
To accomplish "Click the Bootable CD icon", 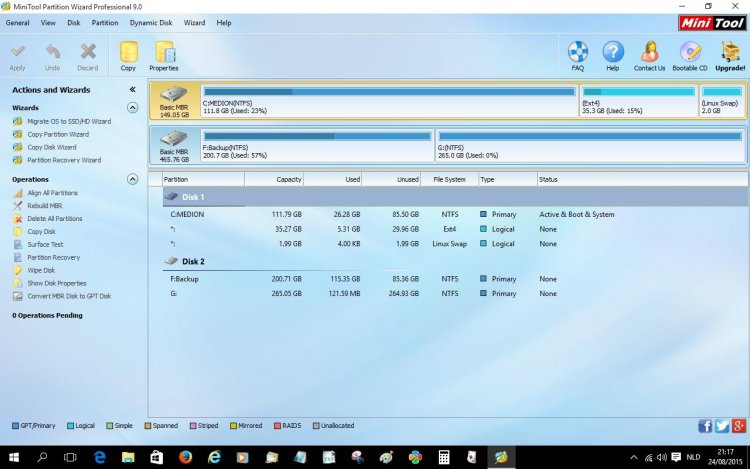I will (x=690, y=52).
